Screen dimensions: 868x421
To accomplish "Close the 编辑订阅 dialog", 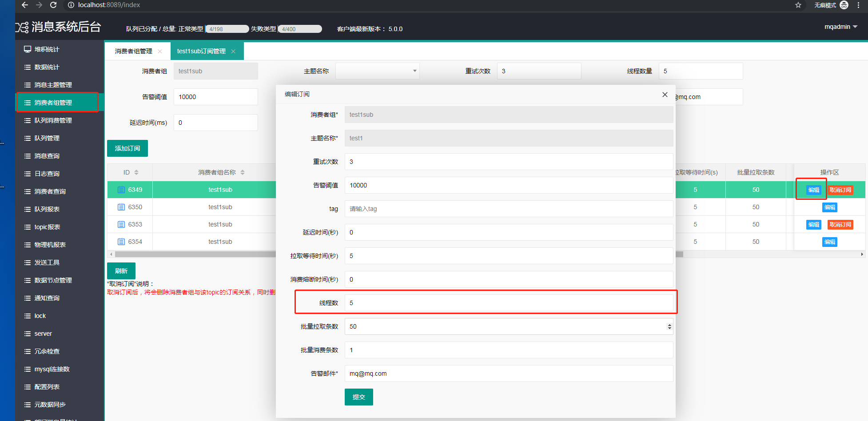I will coord(665,95).
